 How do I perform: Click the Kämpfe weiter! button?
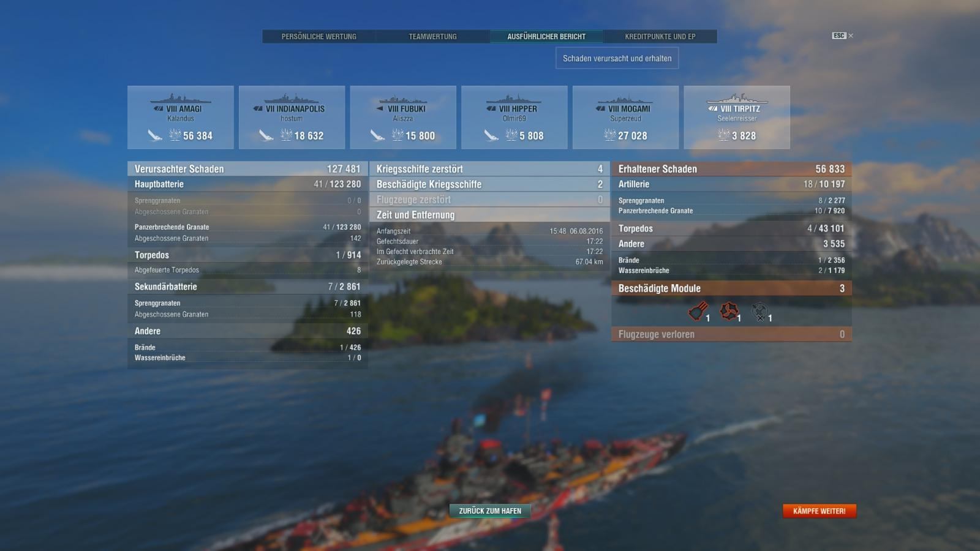coord(819,511)
